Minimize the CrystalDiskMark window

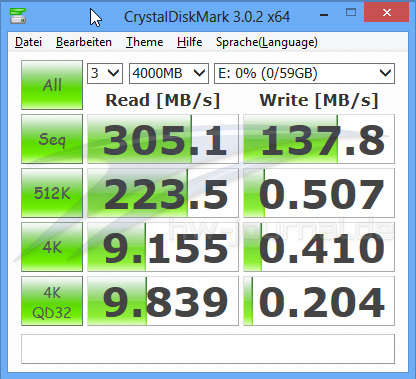pos(324,14)
